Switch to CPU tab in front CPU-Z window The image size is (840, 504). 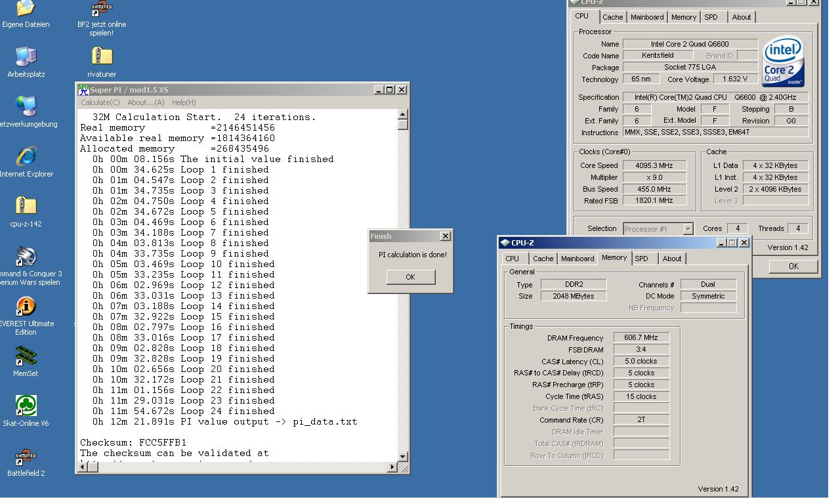(x=513, y=259)
